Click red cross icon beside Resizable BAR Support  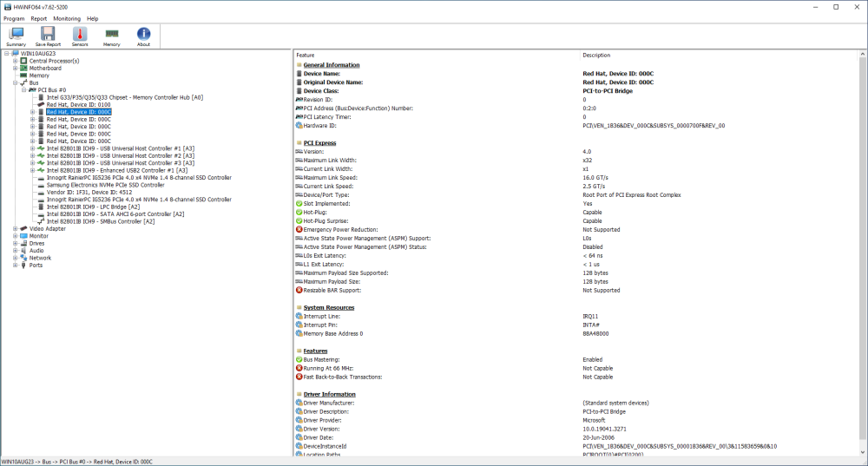click(299, 290)
